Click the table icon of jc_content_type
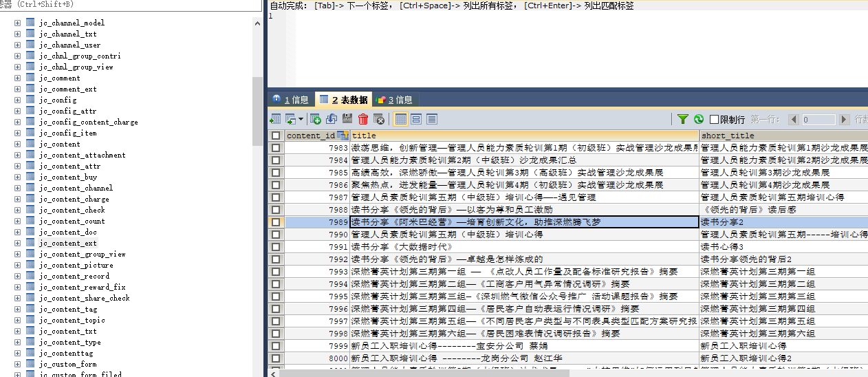The width and height of the screenshot is (868, 377). point(30,342)
